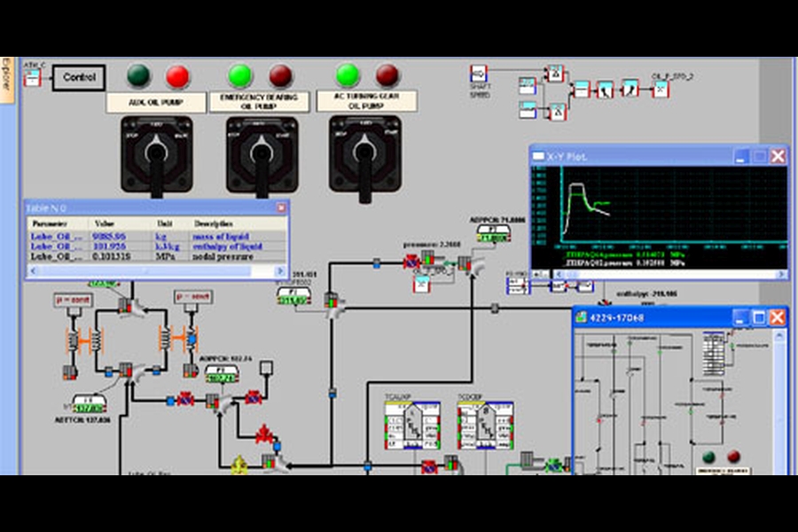
Task: Select the EMERGENCY BEARING OIL PUMP label
Action: 259,102
